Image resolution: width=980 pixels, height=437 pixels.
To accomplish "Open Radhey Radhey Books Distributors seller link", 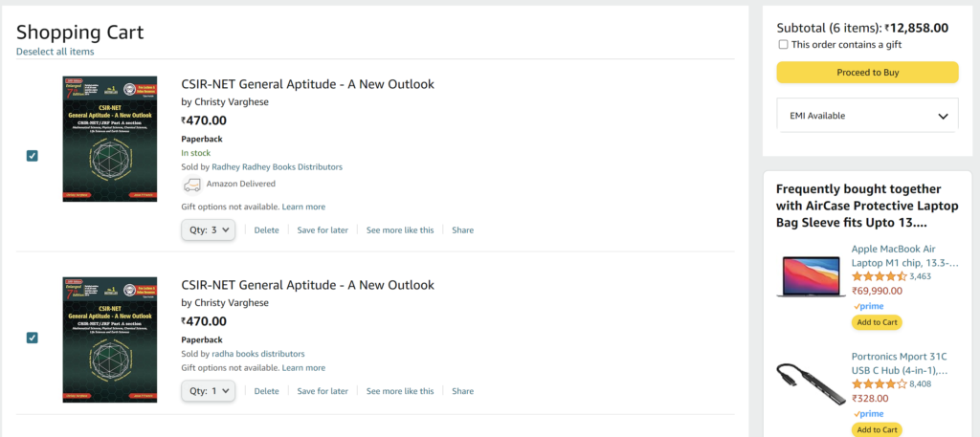I will click(x=277, y=167).
